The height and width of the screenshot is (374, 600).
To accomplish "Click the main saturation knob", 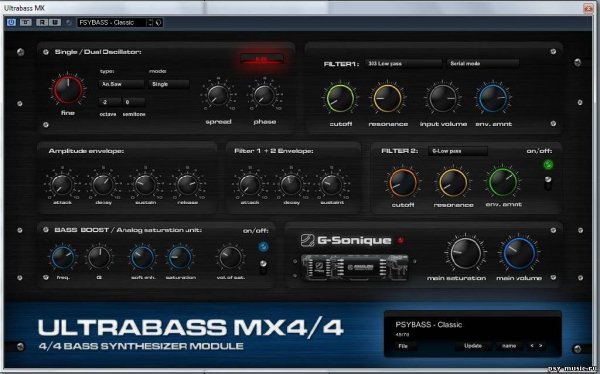I will tap(465, 254).
